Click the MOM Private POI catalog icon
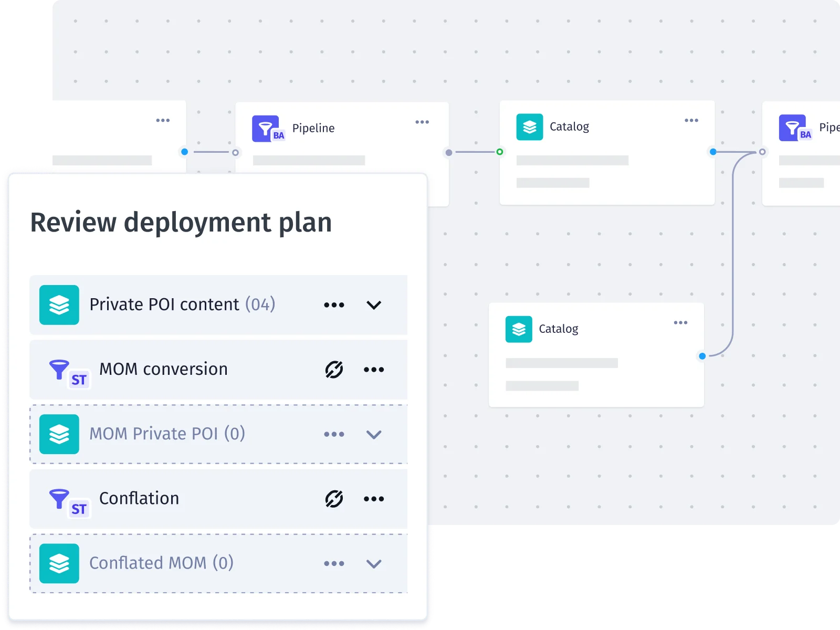Image resolution: width=840 pixels, height=630 pixels. (59, 434)
